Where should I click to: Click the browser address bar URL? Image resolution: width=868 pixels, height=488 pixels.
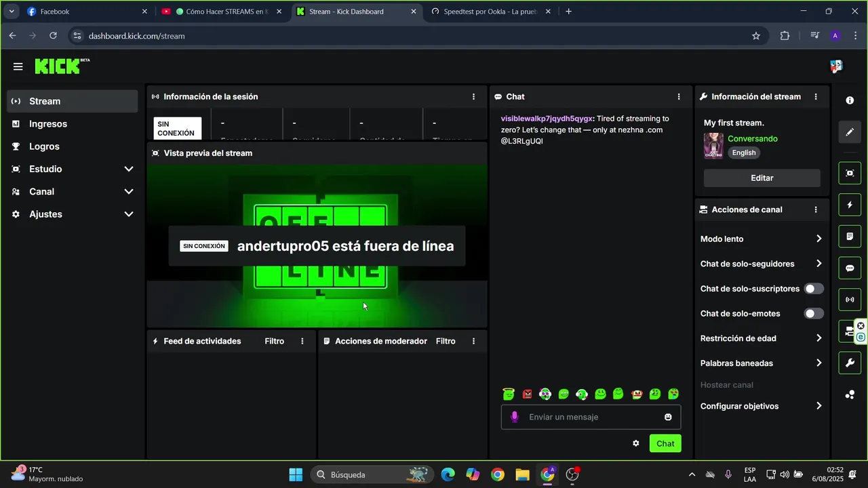[x=136, y=36]
